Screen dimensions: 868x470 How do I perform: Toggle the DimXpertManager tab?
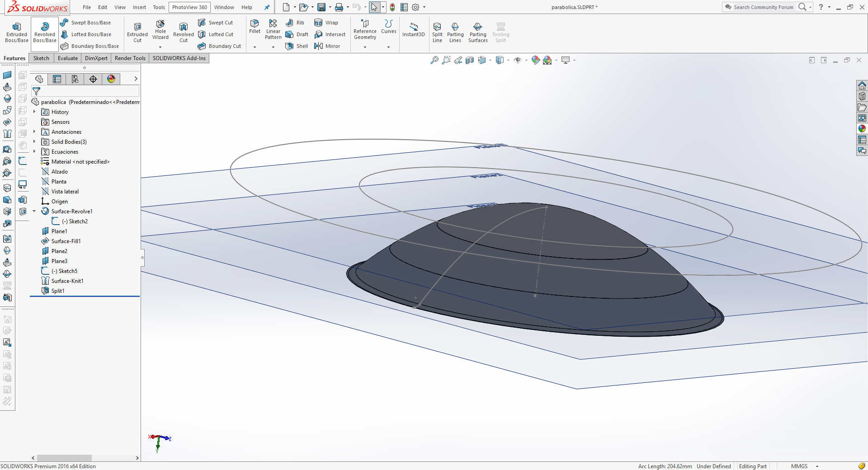(93, 79)
